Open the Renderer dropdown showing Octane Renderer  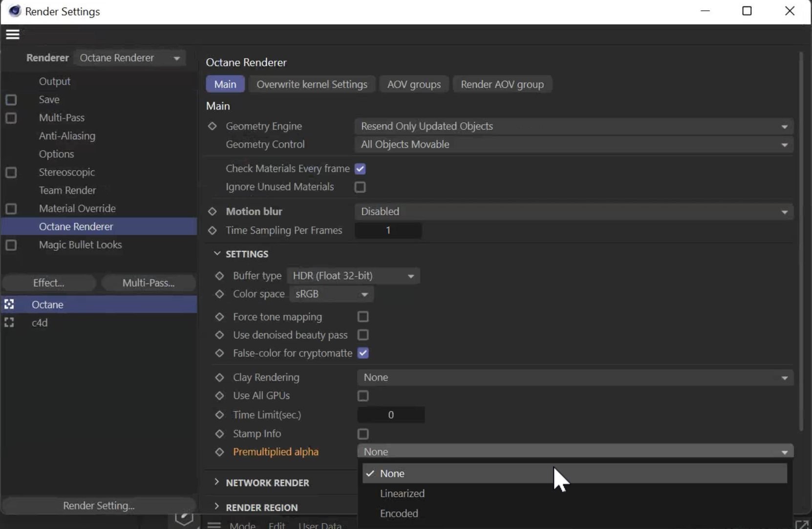[129, 58]
